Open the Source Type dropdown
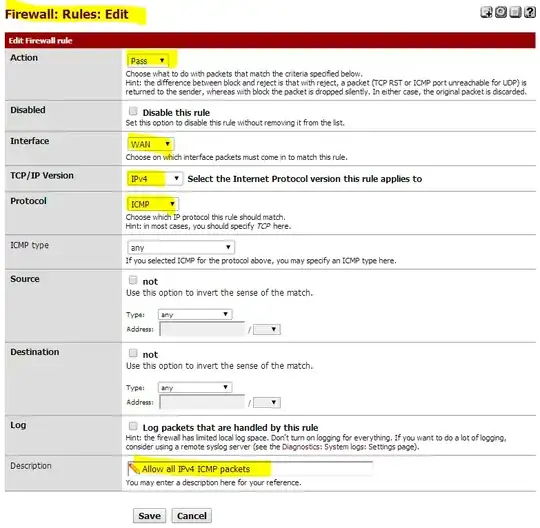 point(195,314)
